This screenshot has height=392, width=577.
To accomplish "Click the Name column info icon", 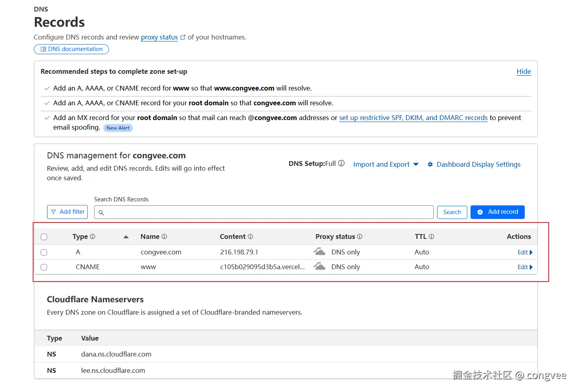I will click(x=164, y=236).
